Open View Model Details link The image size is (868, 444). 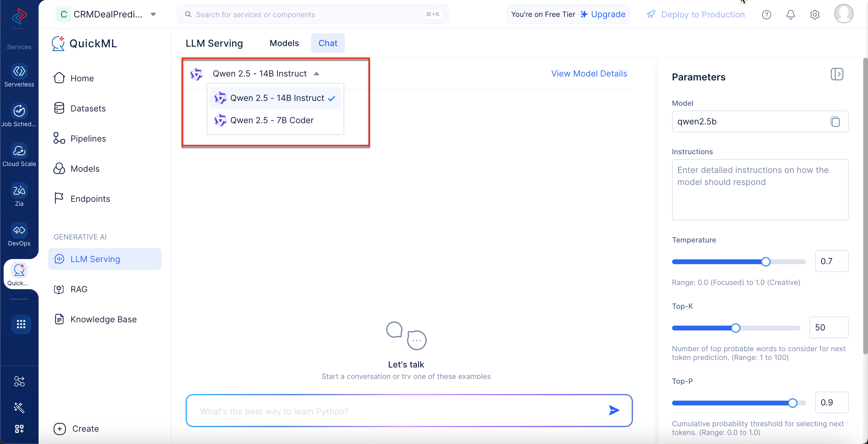[x=589, y=73]
